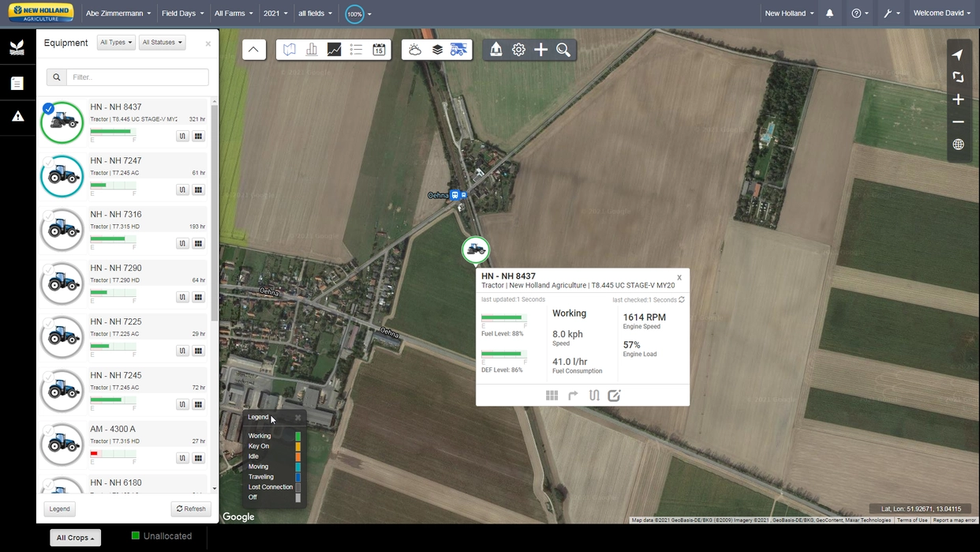Open the calendar view on the toolbar
980x552 pixels.
point(379,49)
